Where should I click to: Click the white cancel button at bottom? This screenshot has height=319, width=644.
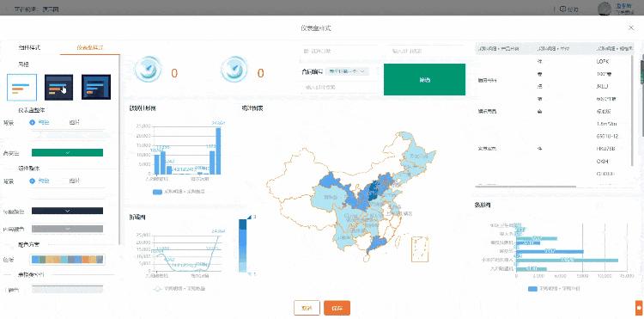click(307, 308)
